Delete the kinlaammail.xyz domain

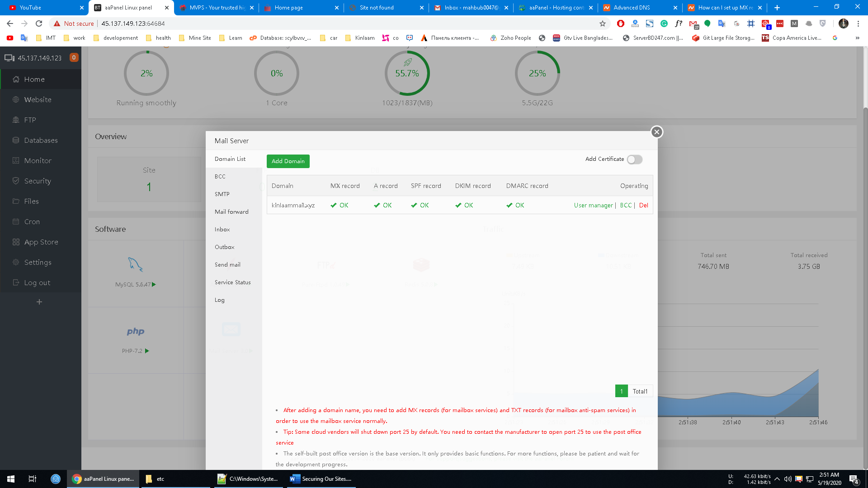pos(643,205)
